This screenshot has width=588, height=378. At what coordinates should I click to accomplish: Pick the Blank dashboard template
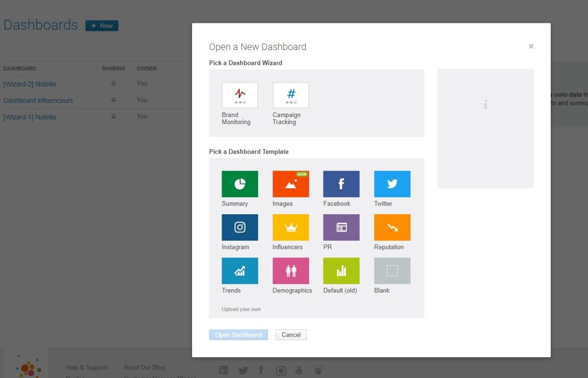coord(392,271)
